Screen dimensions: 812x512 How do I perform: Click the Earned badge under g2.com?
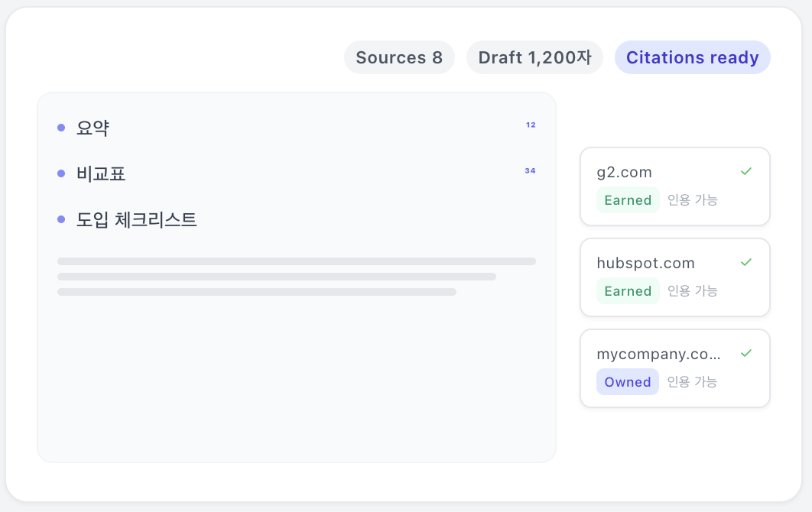(628, 200)
